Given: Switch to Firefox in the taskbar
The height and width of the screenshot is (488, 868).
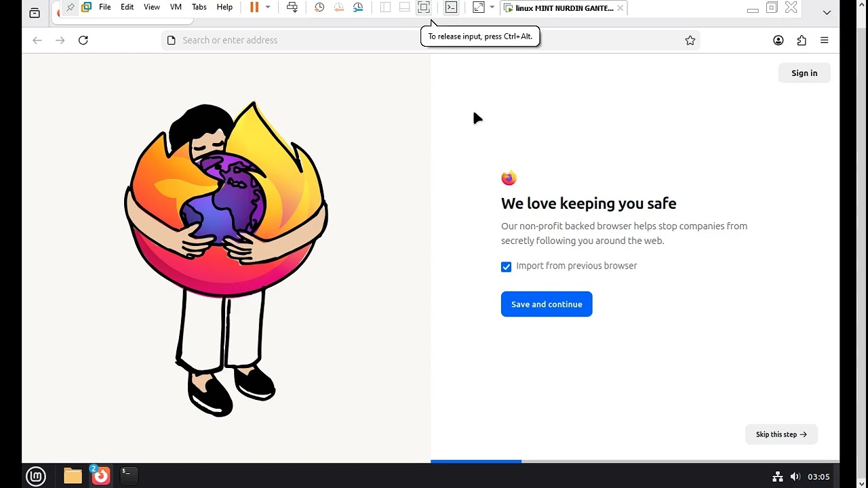Looking at the screenshot, I should pos(100,476).
